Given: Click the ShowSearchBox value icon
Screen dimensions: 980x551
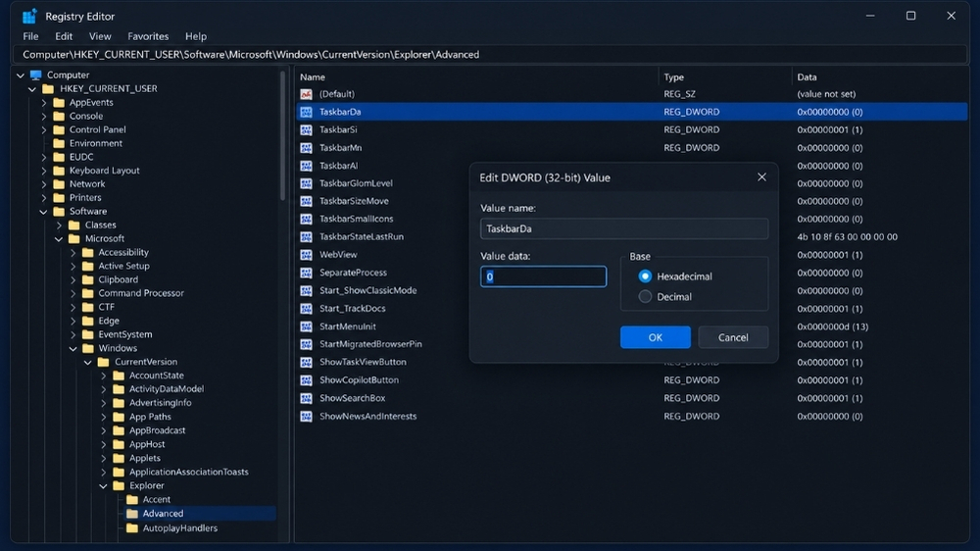Looking at the screenshot, I should tap(306, 398).
